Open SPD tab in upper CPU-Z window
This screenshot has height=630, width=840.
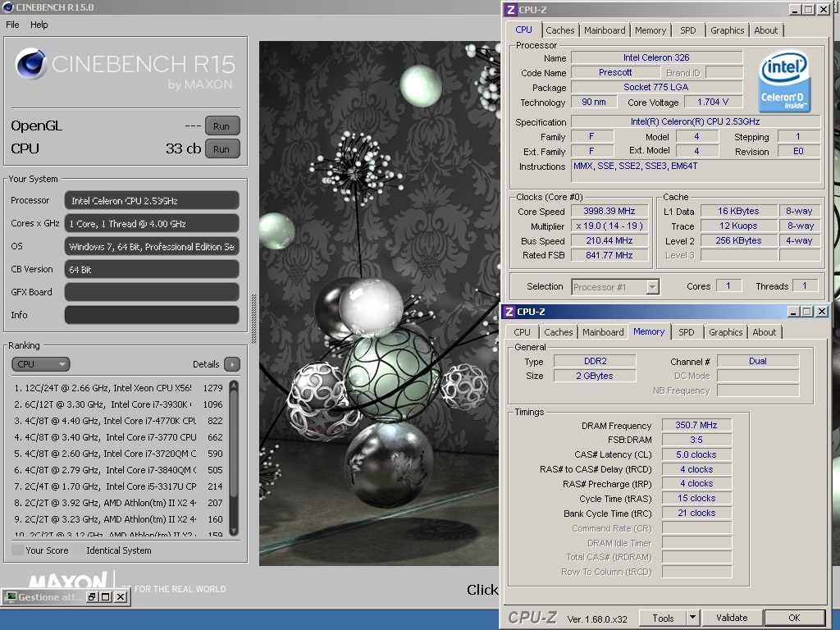[688, 30]
